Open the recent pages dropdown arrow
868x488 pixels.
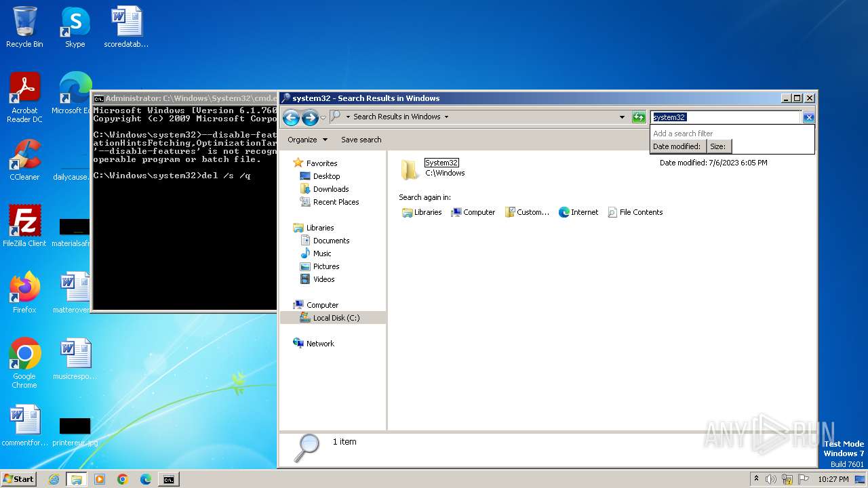(323, 117)
